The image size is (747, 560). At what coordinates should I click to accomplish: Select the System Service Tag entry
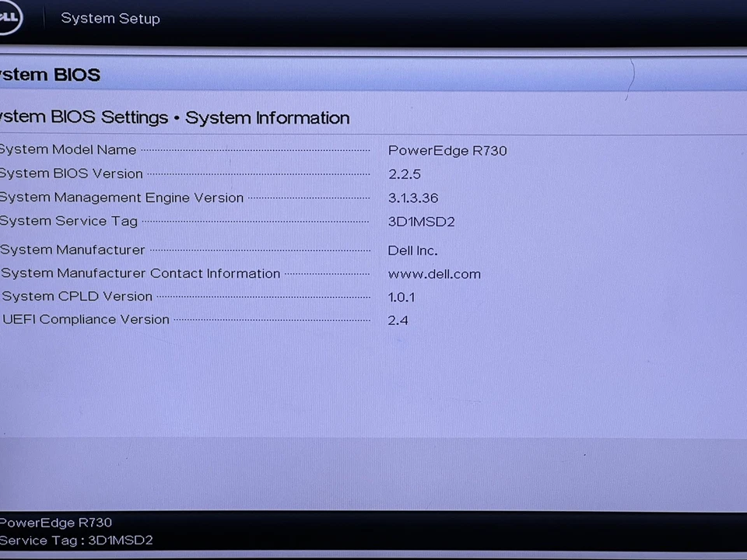(68, 221)
